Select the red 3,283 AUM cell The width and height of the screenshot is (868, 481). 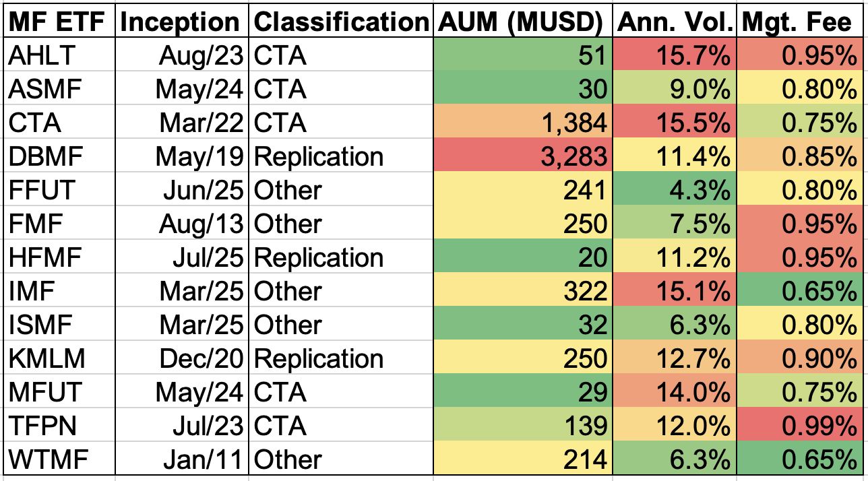[522, 157]
